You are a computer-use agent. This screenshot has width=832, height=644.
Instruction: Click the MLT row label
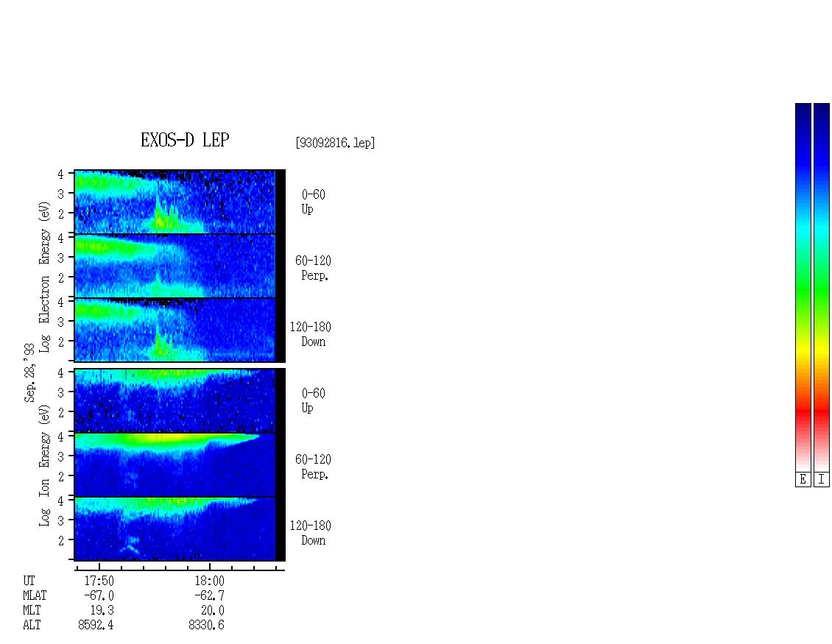coord(32,610)
